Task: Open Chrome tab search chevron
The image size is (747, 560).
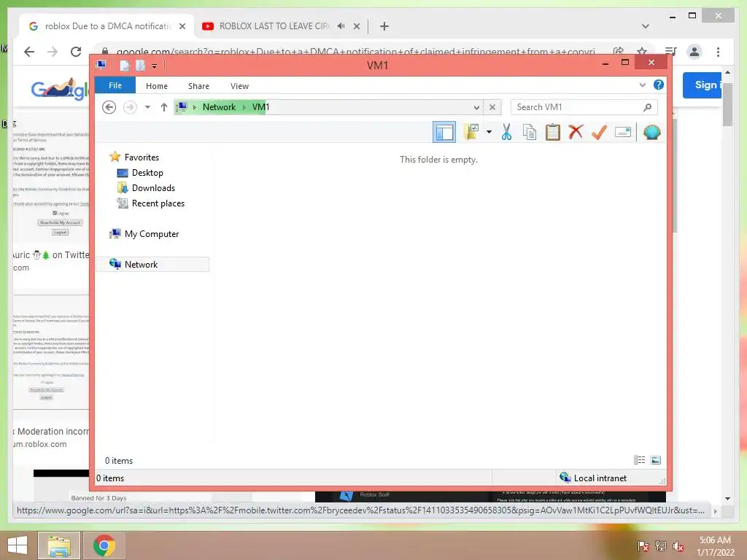Action: pyautogui.click(x=645, y=26)
